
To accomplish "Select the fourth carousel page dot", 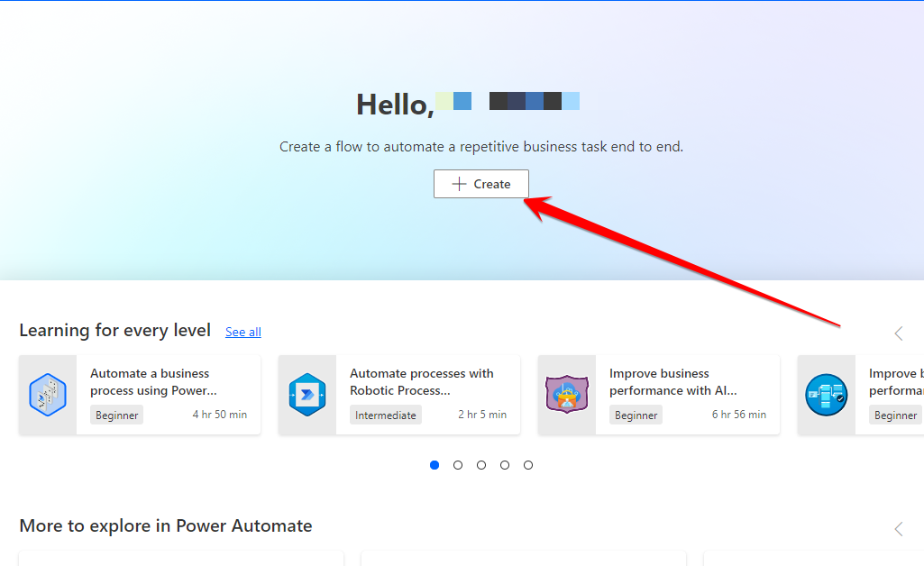I will tap(505, 465).
